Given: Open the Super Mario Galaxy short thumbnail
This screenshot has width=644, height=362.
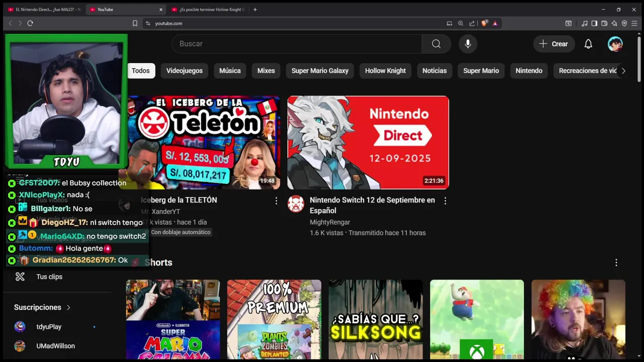Looking at the screenshot, I should 173,319.
